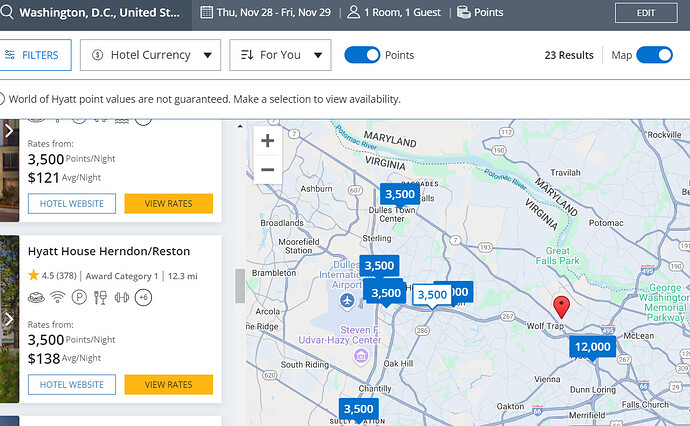Click 3,500 marker over Dulles Airport
Screen dimensions: 690x426
379,265
